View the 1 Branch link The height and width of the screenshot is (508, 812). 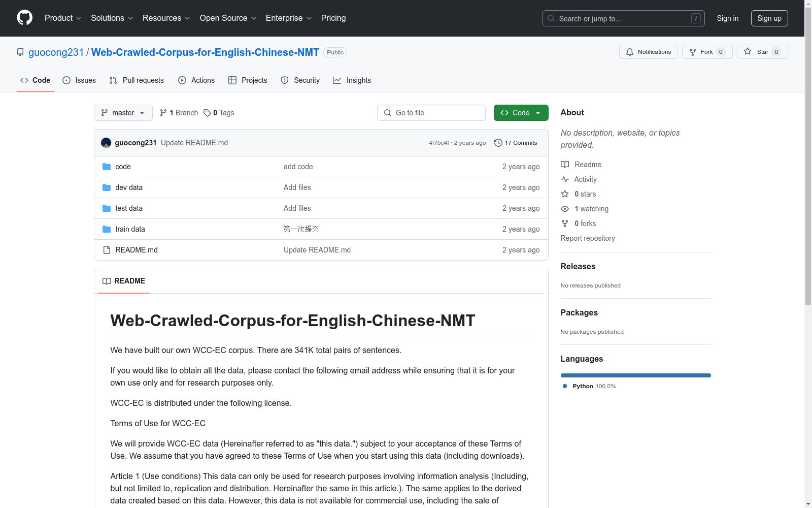[179, 113]
